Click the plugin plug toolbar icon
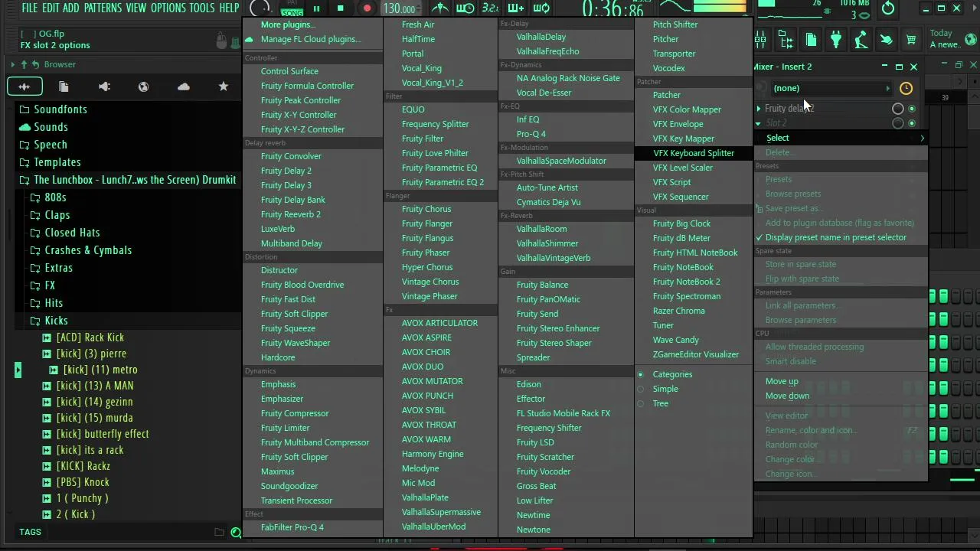The image size is (980, 551). (x=836, y=40)
